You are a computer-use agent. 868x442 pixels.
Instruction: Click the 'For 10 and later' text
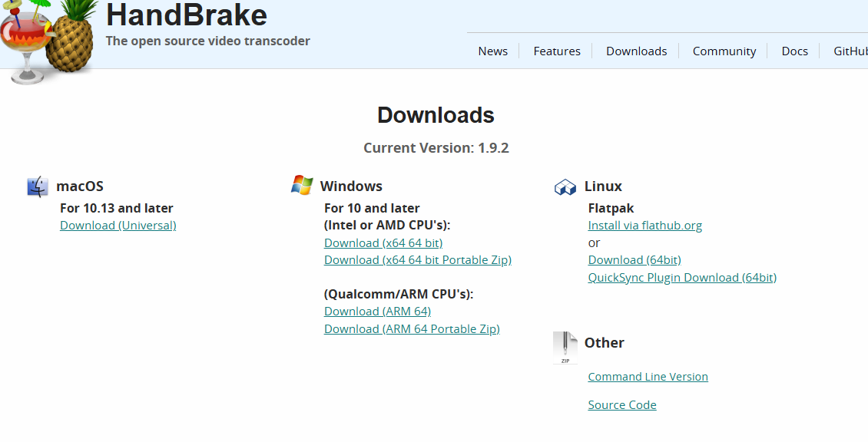point(372,209)
